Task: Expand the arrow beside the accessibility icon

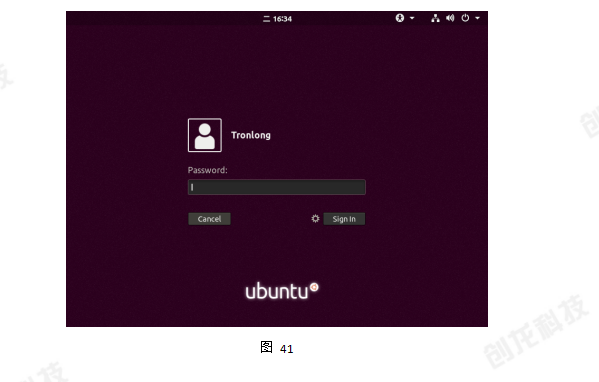Action: pos(412,18)
